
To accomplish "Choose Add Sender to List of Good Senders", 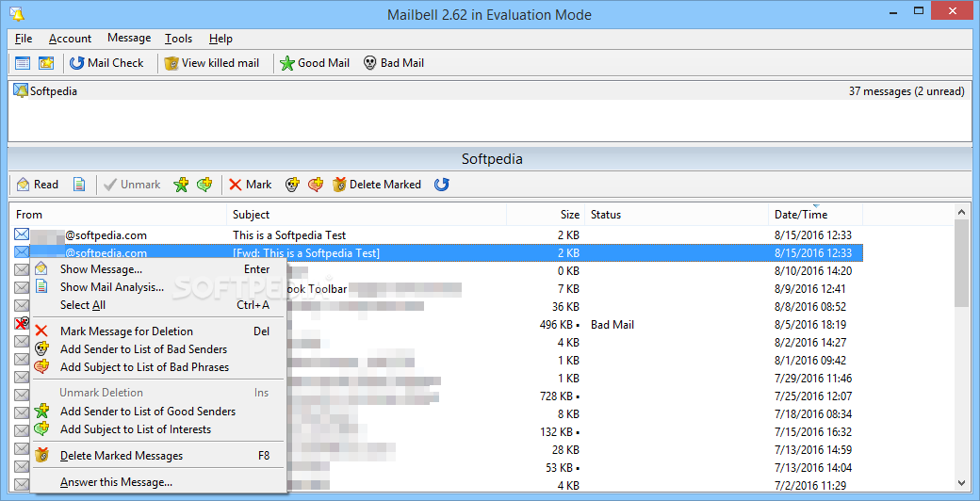I will point(158,411).
